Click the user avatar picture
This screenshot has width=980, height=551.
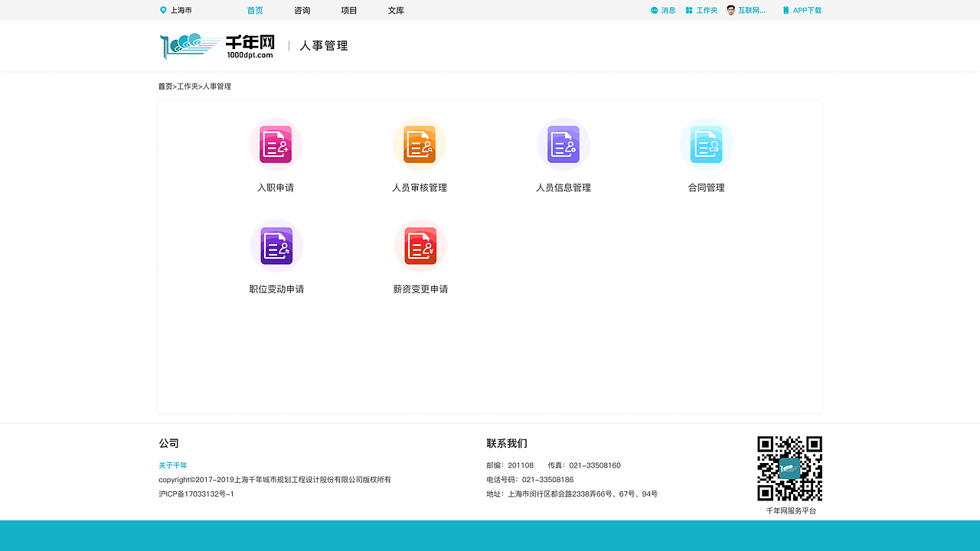click(731, 10)
